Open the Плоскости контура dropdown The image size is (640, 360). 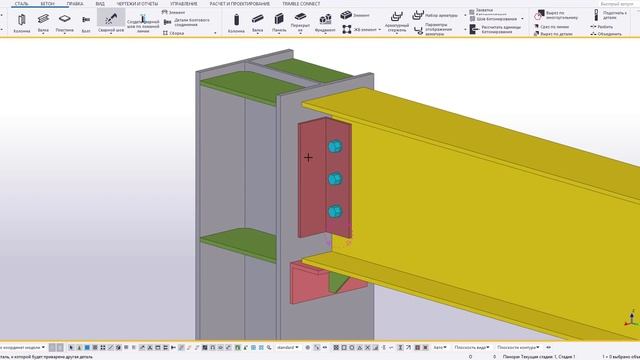coord(518,347)
